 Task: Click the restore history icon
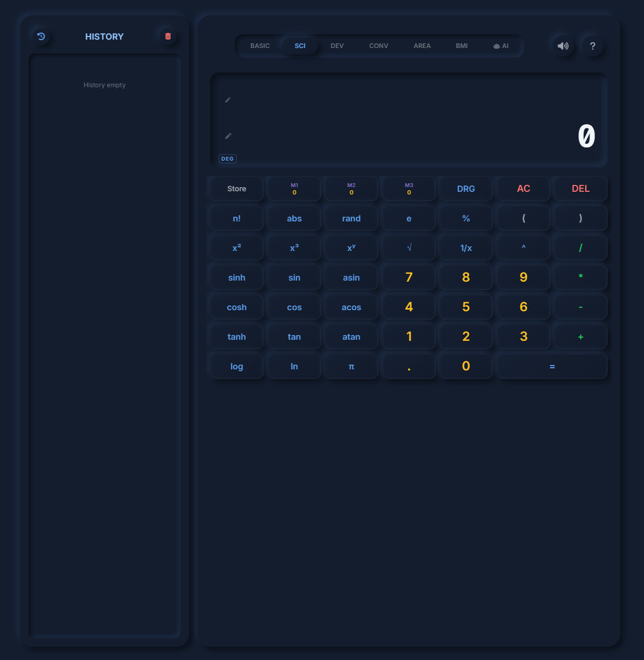[42, 36]
